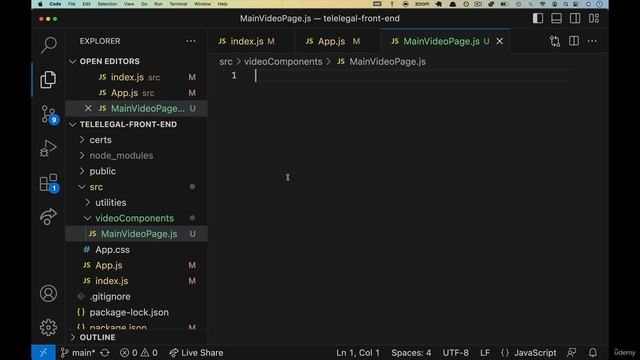The width and height of the screenshot is (640, 360).
Task: Split the editor to the right
Action: tap(573, 41)
